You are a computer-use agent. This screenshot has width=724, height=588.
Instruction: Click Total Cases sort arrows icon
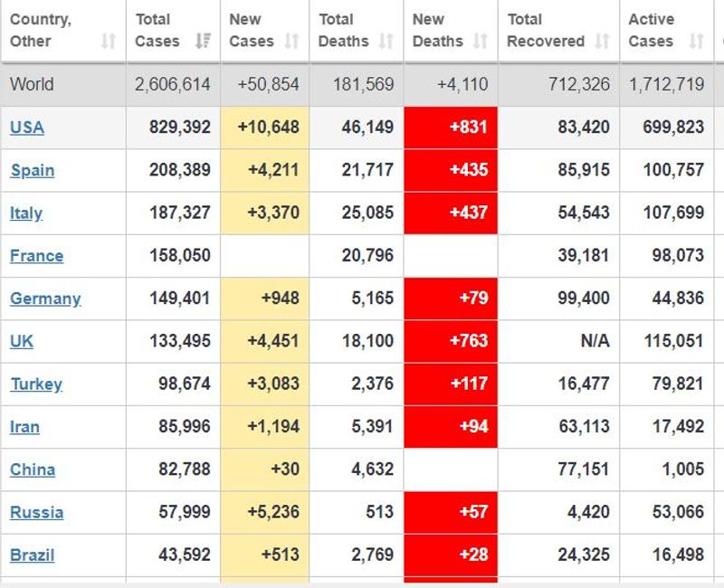click(x=203, y=42)
